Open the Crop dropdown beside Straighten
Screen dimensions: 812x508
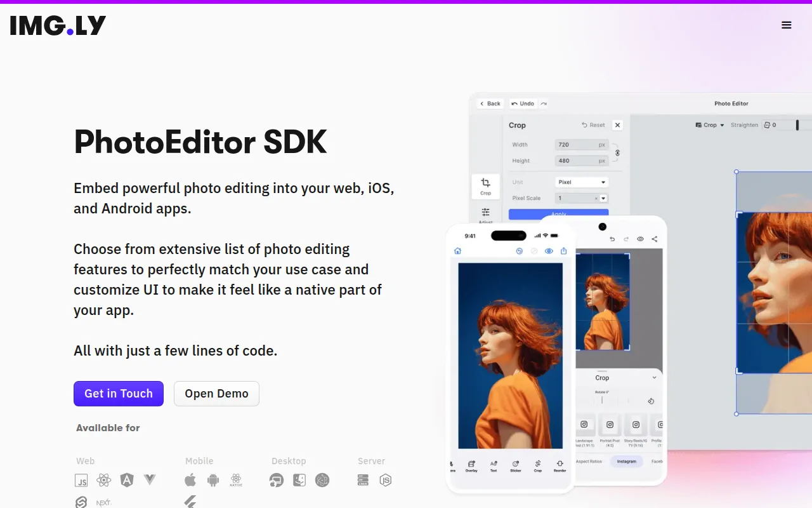pos(710,125)
